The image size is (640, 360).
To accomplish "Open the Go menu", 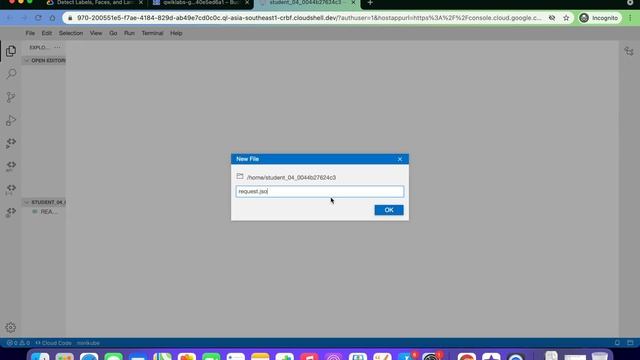I will pyautogui.click(x=113, y=33).
